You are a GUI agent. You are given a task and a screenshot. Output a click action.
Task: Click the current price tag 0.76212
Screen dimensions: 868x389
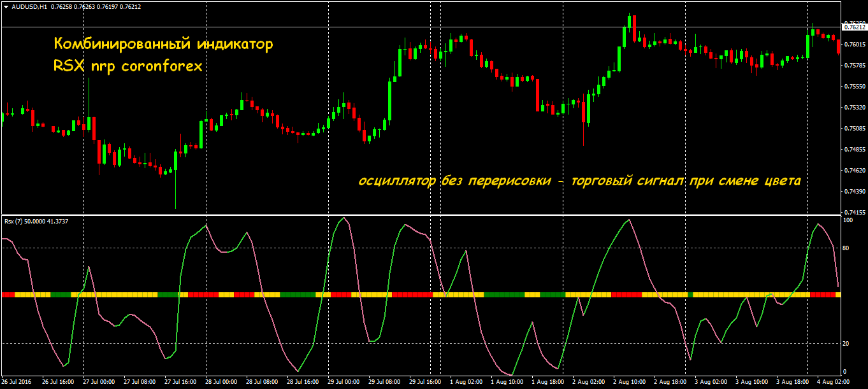click(x=854, y=27)
